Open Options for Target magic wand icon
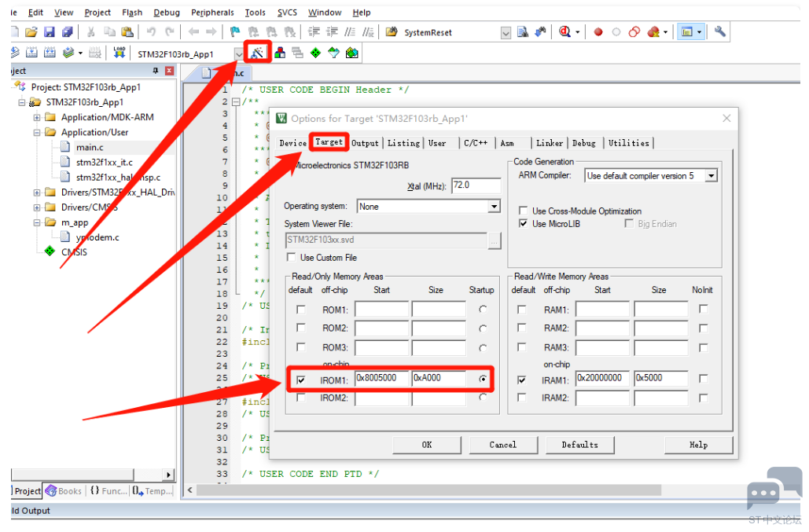The image size is (809, 532). tap(257, 53)
